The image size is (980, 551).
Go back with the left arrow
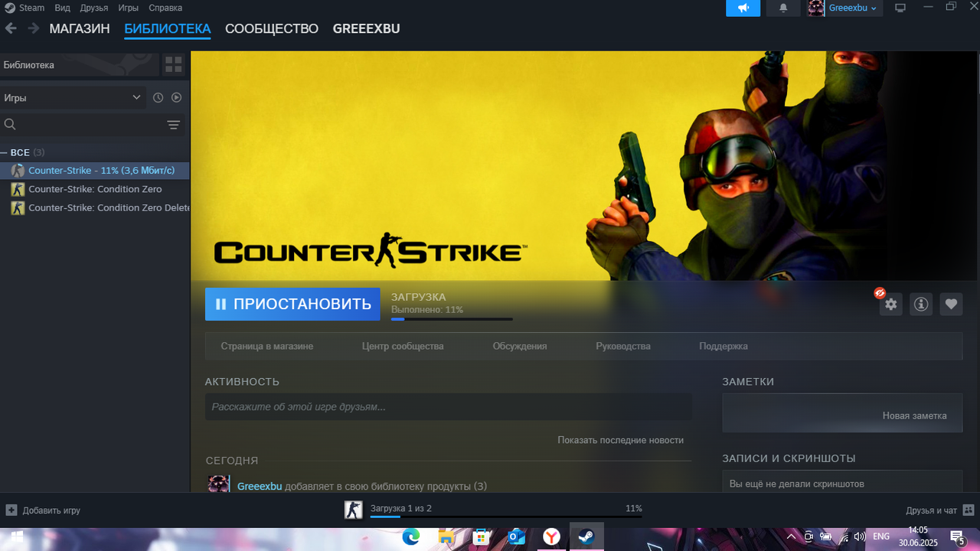11,28
